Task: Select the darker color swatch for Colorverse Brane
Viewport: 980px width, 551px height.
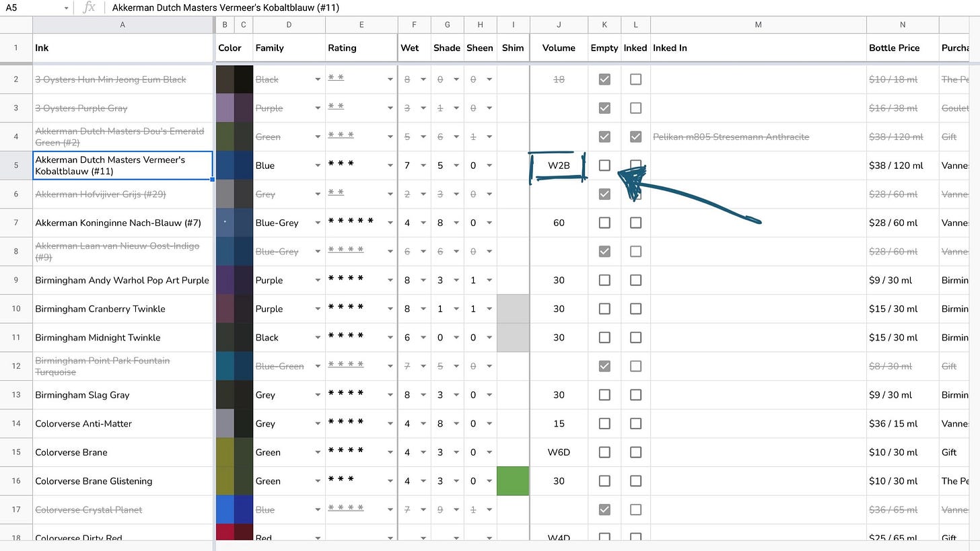Action: click(244, 452)
